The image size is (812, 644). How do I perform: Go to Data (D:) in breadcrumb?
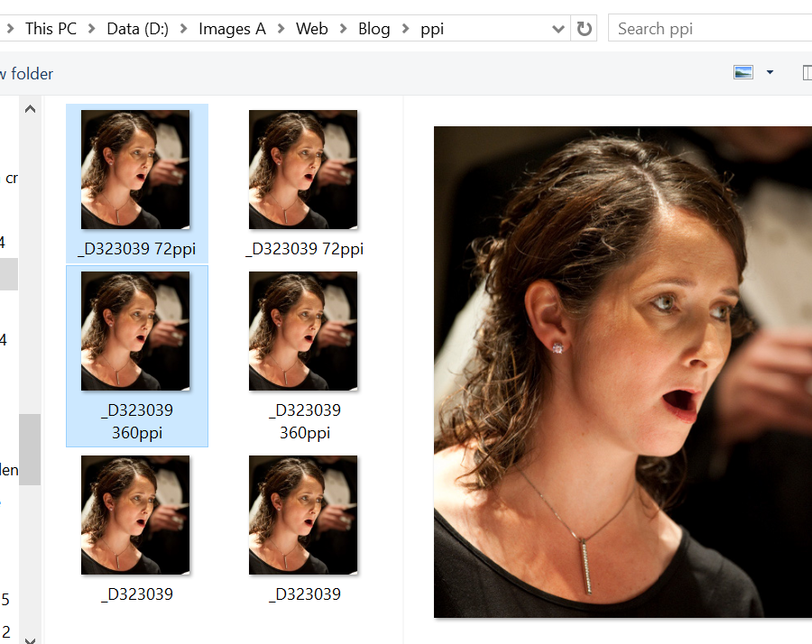[138, 29]
